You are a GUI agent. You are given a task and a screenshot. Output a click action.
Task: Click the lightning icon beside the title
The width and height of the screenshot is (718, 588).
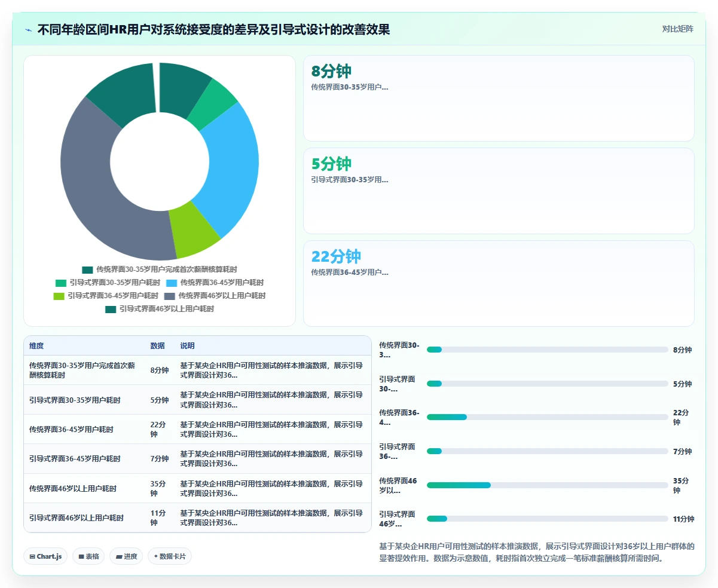click(x=29, y=30)
